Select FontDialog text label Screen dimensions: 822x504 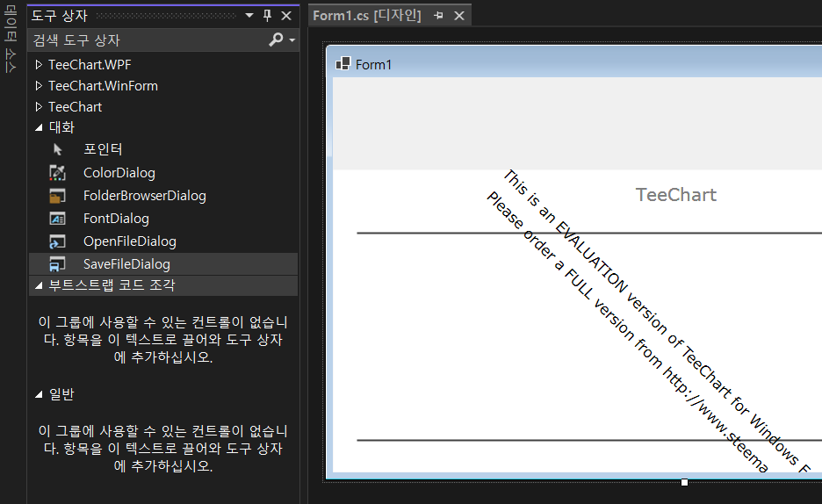point(116,219)
